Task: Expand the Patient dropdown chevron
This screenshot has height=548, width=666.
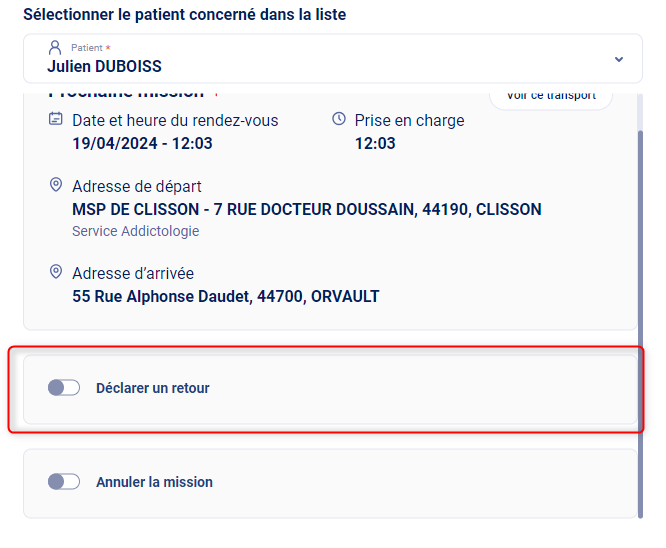Action: [619, 59]
